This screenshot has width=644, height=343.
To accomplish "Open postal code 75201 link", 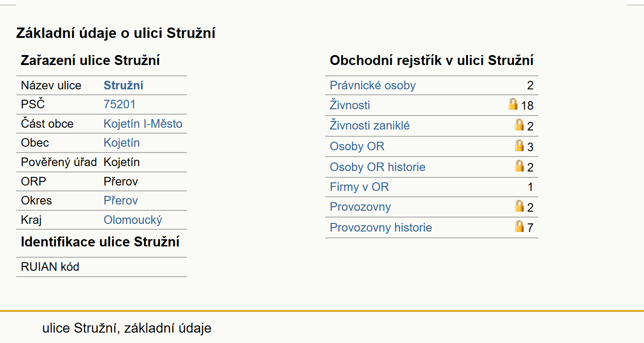I will click(119, 104).
